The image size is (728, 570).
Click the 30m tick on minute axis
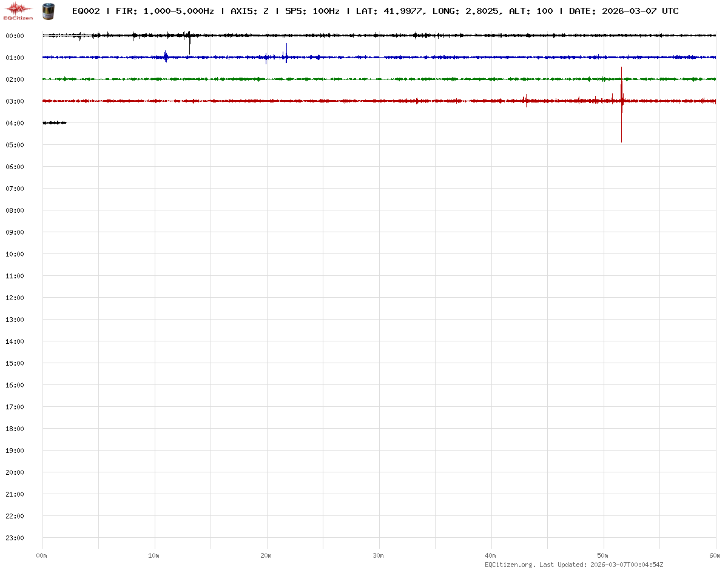378,555
